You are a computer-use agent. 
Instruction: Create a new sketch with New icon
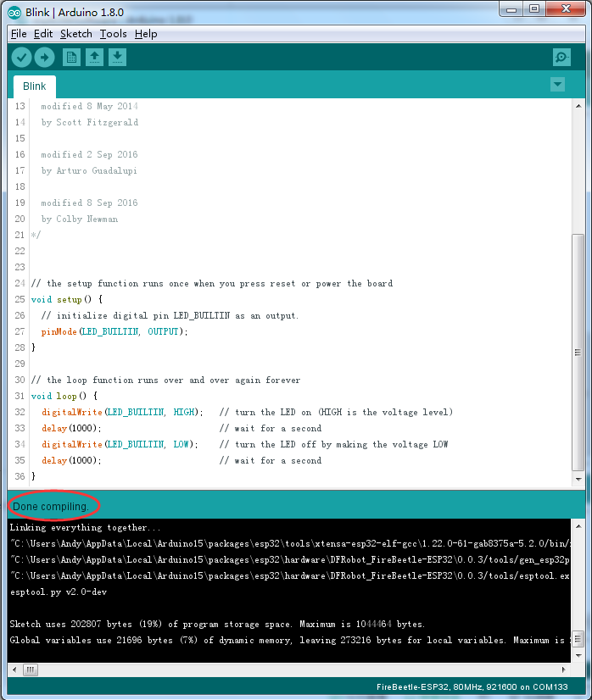pos(71,57)
